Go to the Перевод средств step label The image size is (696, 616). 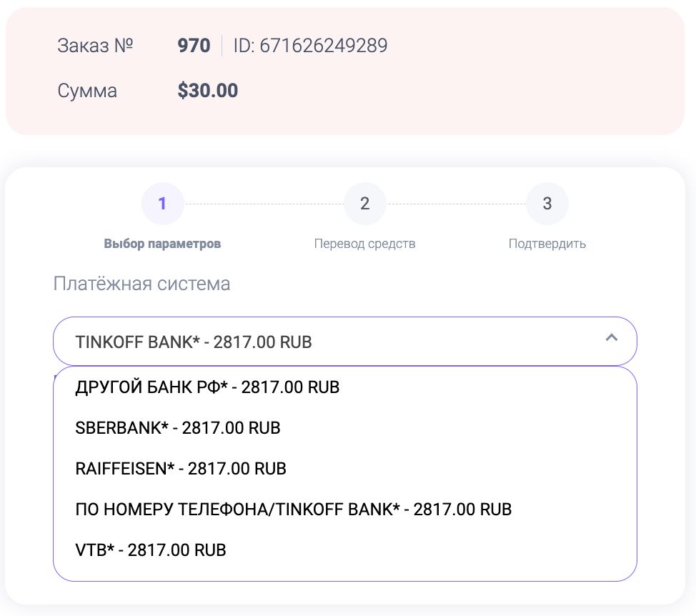coord(364,244)
